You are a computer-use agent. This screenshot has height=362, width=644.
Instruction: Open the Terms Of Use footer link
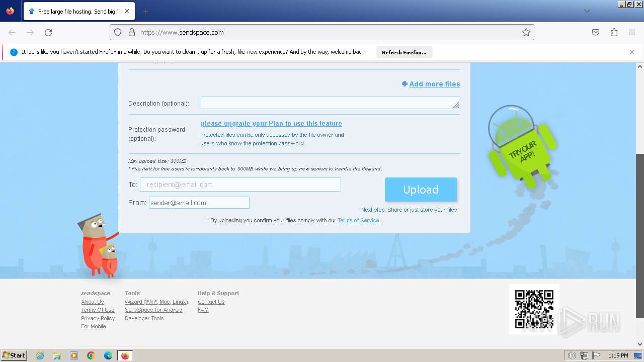point(98,310)
